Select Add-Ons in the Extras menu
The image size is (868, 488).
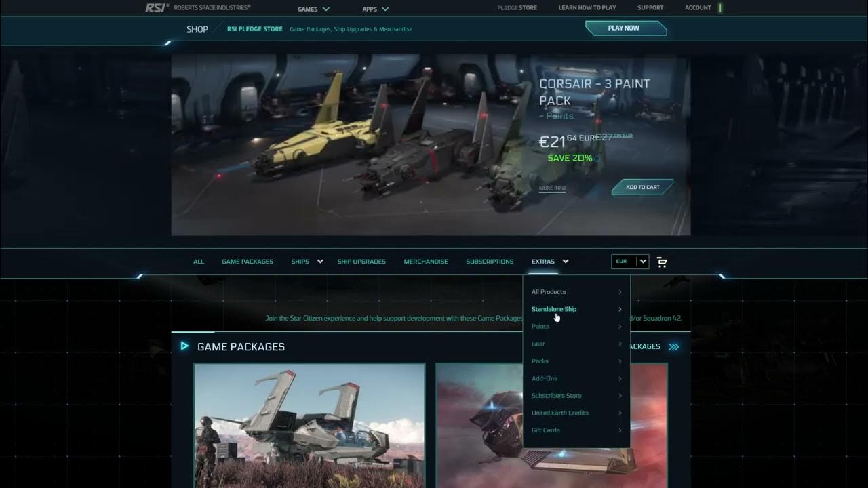coord(545,378)
